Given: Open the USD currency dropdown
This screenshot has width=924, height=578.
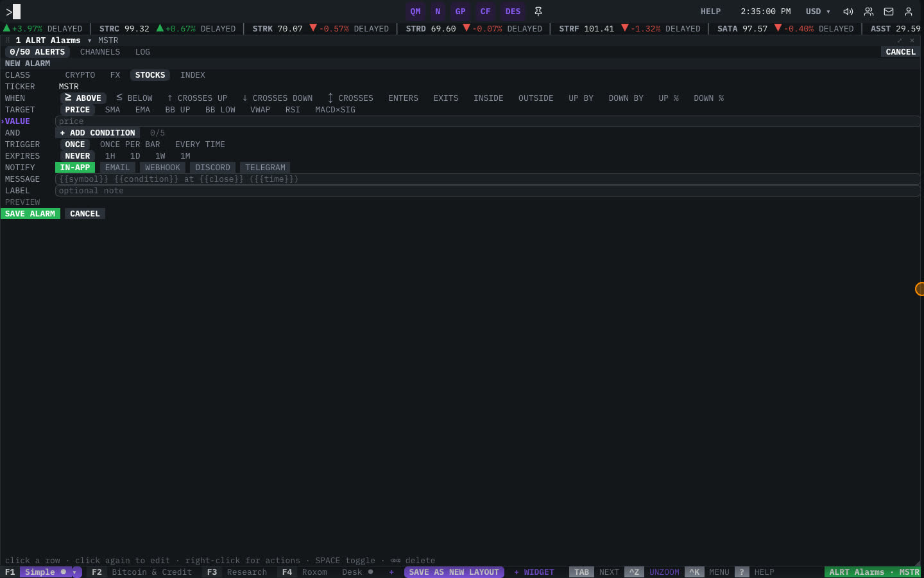Looking at the screenshot, I should click(x=818, y=12).
